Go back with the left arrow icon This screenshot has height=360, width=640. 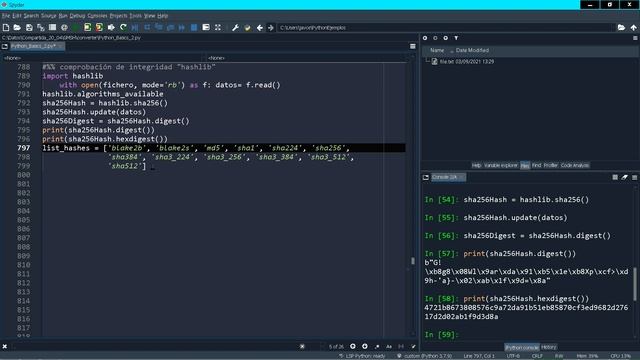[x=260, y=27]
